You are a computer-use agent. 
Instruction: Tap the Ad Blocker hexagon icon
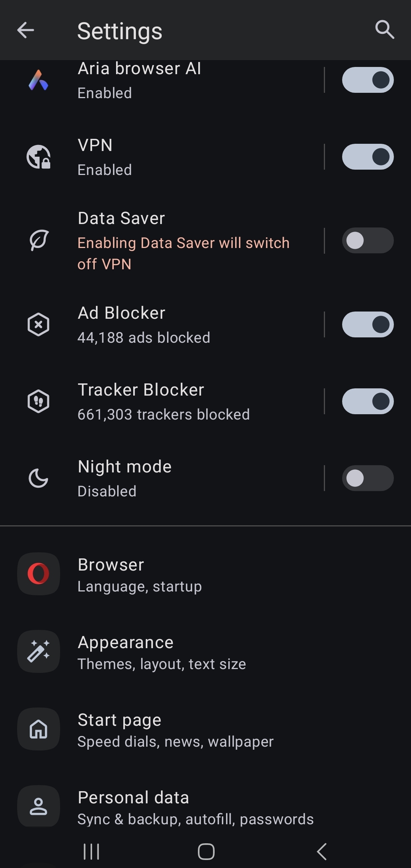tap(38, 324)
